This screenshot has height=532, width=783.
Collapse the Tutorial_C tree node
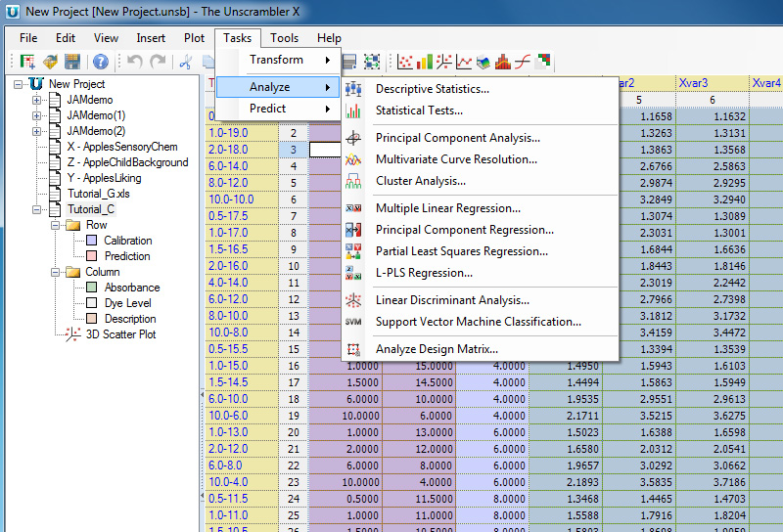tap(36, 209)
